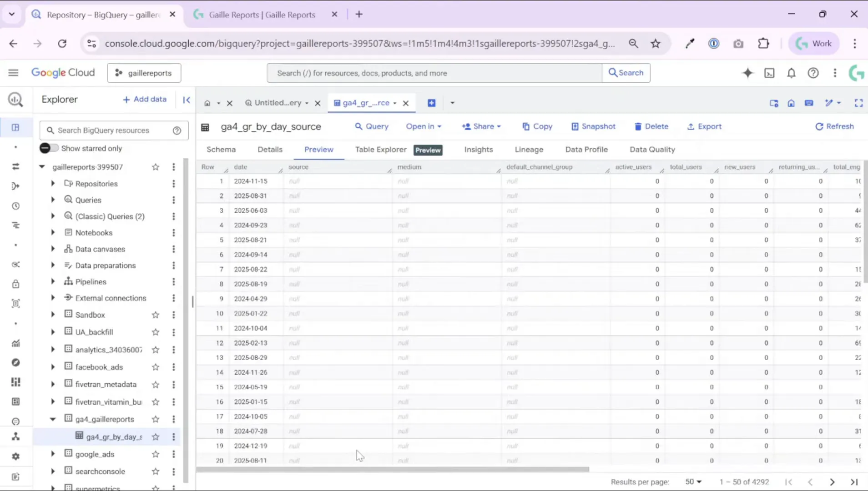Open keyboard shortcuts in the editor toolbar
Screen dimensions: 868x491
[809, 103]
